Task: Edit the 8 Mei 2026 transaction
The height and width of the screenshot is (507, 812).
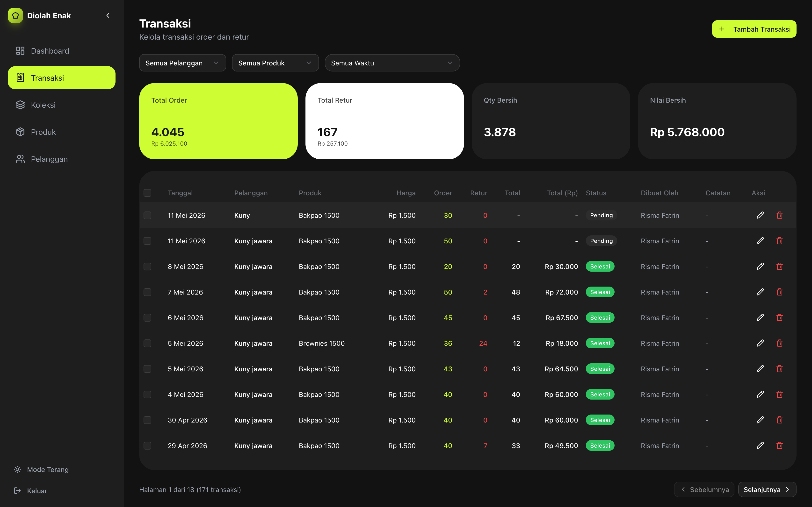Action: pyautogui.click(x=760, y=266)
